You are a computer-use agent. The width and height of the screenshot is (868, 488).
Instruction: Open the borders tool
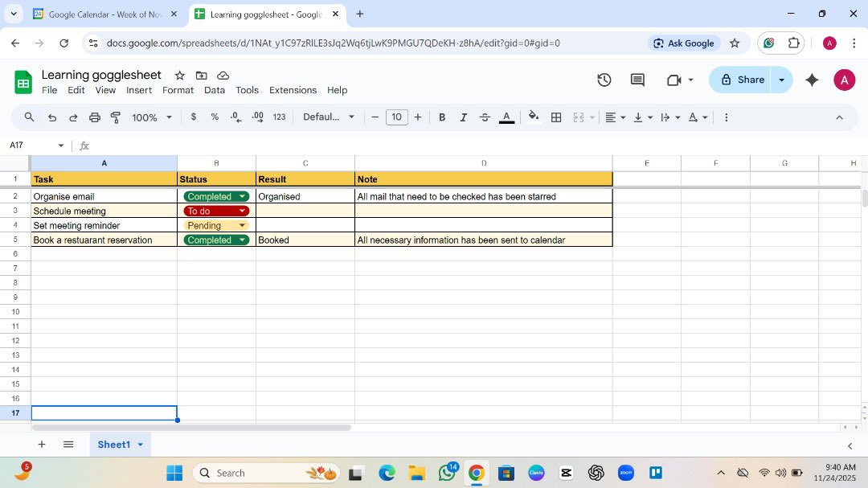(556, 117)
